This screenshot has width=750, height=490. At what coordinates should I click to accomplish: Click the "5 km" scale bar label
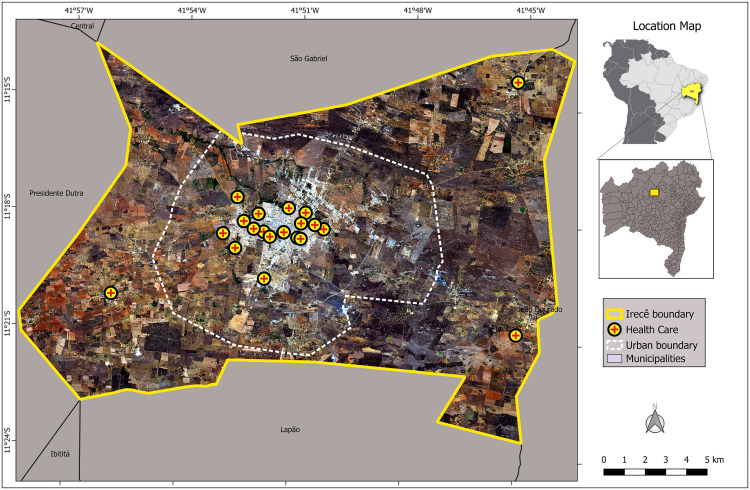(x=714, y=460)
